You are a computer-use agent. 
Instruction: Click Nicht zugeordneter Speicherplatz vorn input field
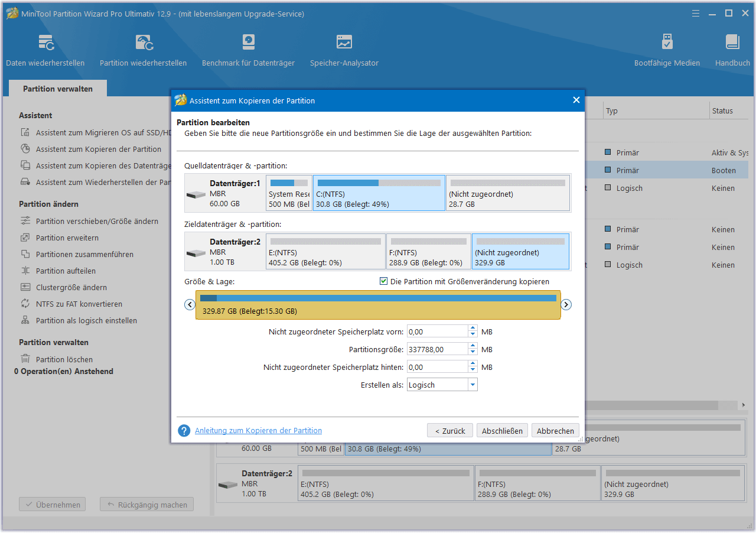tap(438, 331)
